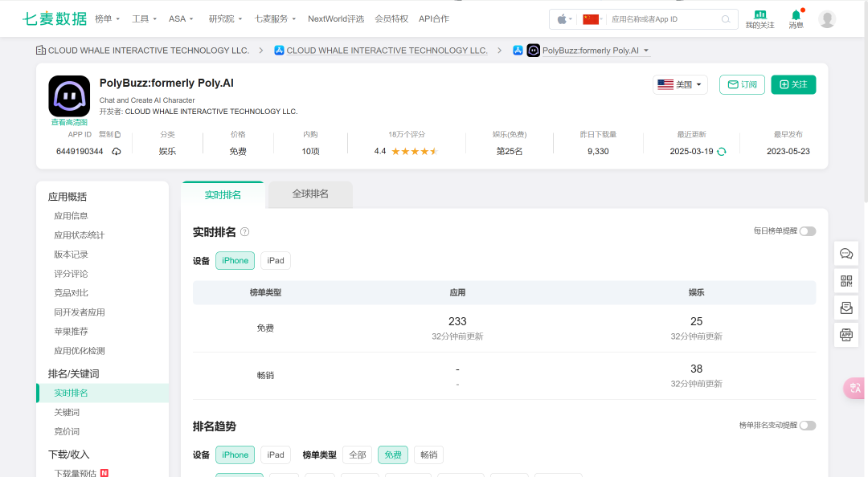868x477 pixels.
Task: Open 同开发者应用 in the sidebar
Action: click(x=79, y=312)
